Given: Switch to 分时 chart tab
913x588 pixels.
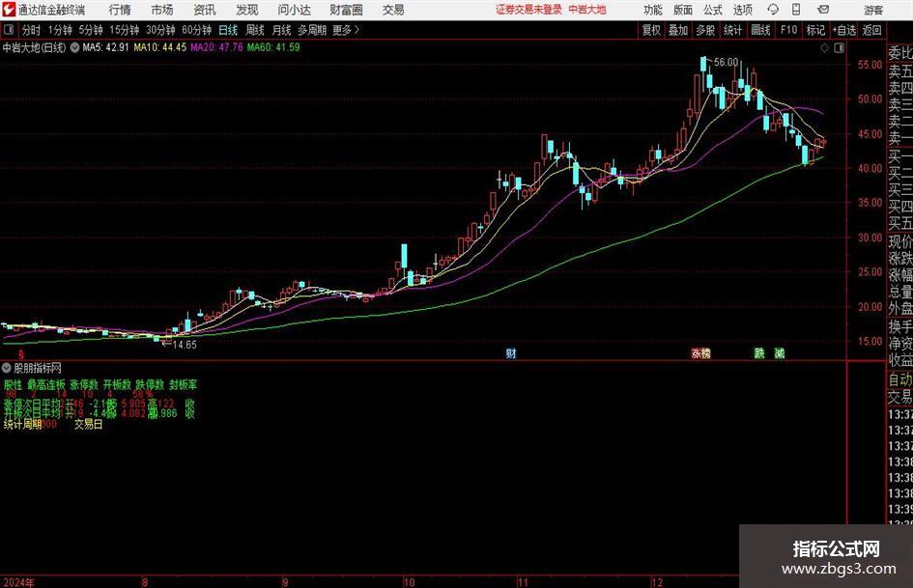Looking at the screenshot, I should [x=32, y=30].
